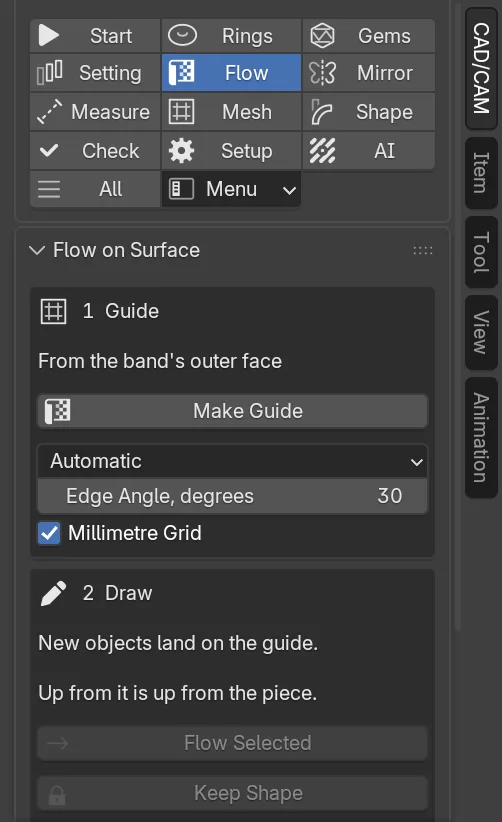Show All sections
This screenshot has height=822, width=502.
pyautogui.click(x=95, y=189)
